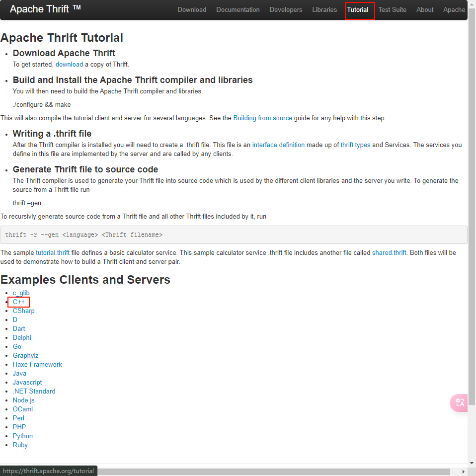Open the c_glib example link
This screenshot has height=476, width=476.
(21, 293)
